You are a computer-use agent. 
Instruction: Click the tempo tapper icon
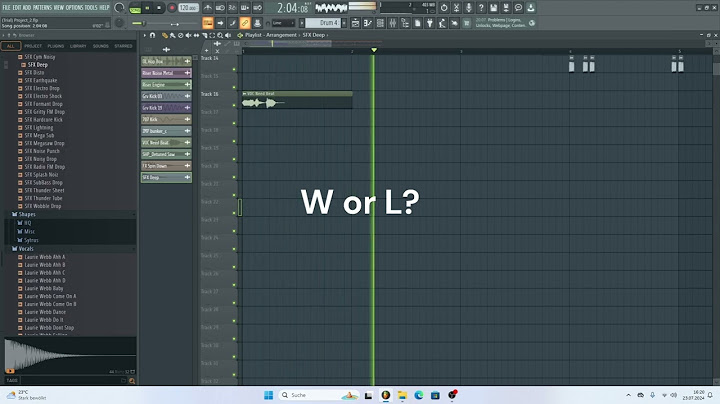tap(442, 23)
